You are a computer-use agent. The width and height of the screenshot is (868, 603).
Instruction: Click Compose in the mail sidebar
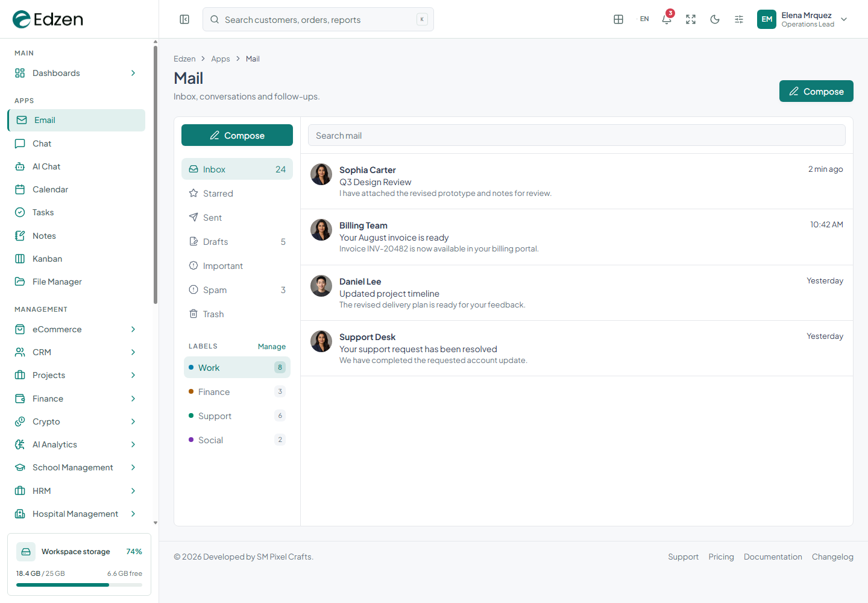coord(237,135)
